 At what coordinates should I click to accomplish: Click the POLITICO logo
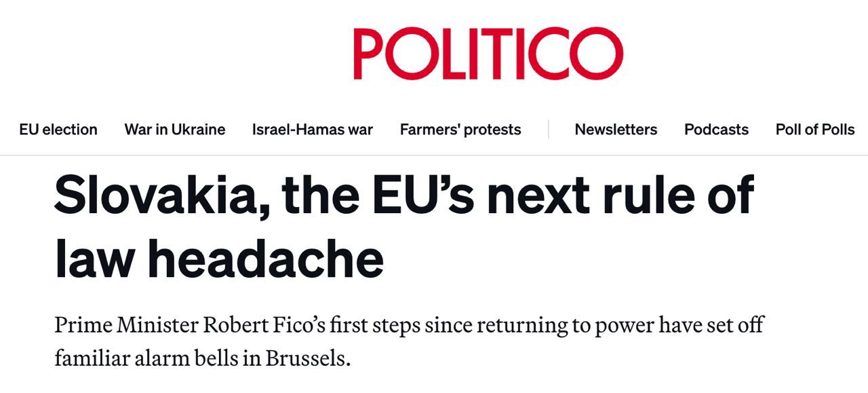coord(488,54)
